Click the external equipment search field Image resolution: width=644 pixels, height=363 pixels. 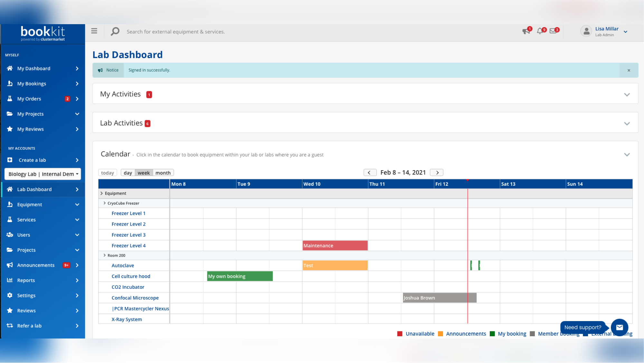click(175, 32)
